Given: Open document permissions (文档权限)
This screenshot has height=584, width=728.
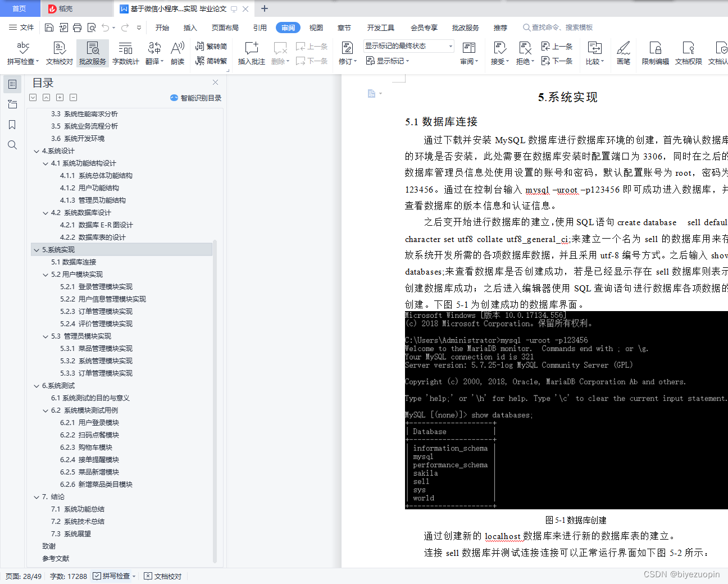Looking at the screenshot, I should [689, 53].
